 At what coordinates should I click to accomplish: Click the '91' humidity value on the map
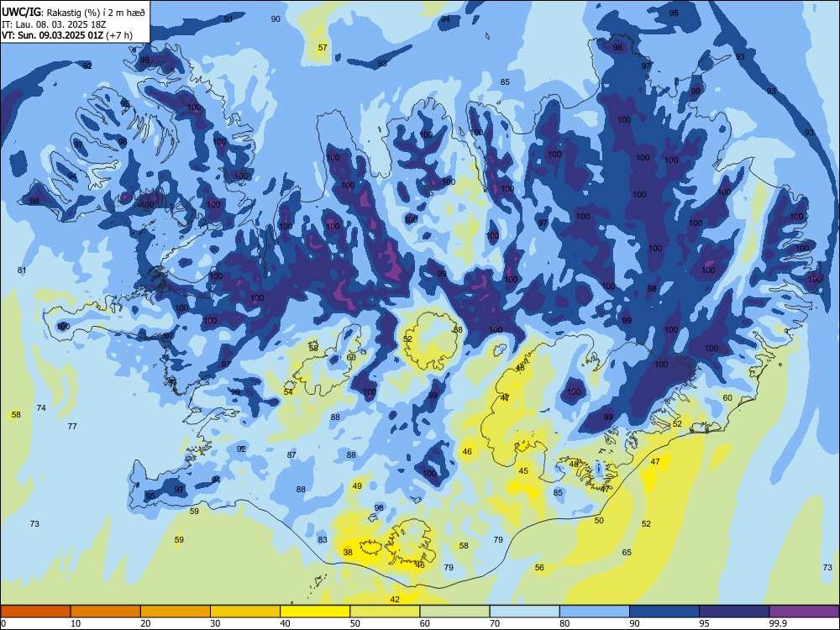(x=228, y=18)
